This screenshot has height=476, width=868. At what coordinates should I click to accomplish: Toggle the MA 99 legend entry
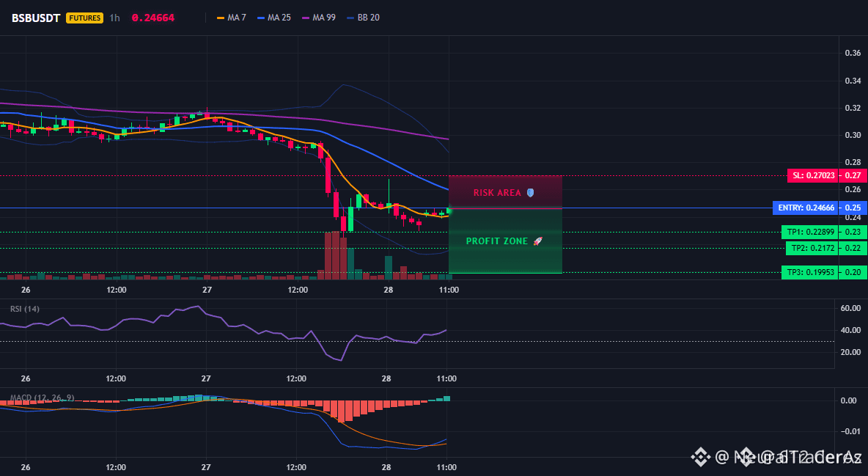point(319,18)
